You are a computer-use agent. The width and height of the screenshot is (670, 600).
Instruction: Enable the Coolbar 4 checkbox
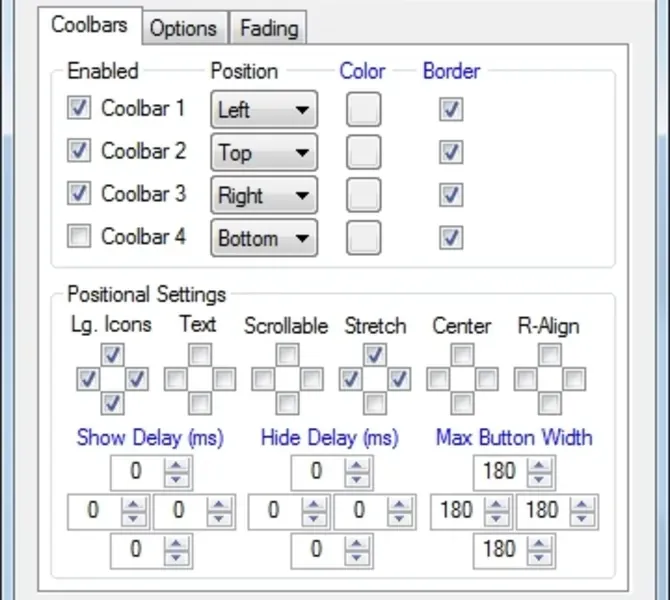pyautogui.click(x=80, y=237)
